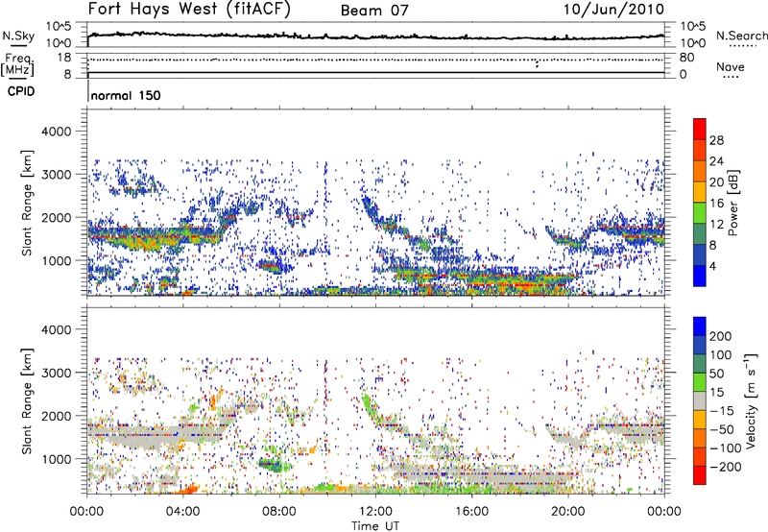The image size is (768, 532).
Task: Click the N.Sky noise trace line
Action: pos(375,36)
